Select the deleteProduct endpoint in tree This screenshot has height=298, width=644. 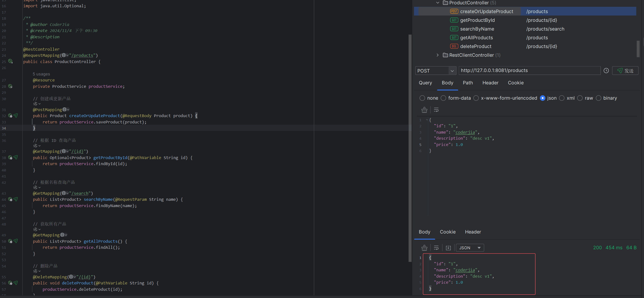pyautogui.click(x=475, y=46)
